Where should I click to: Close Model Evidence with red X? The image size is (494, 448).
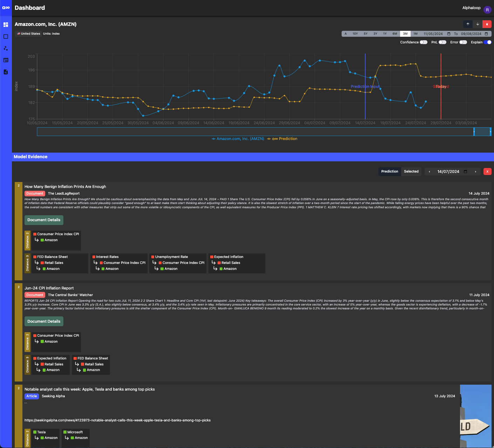487,171
